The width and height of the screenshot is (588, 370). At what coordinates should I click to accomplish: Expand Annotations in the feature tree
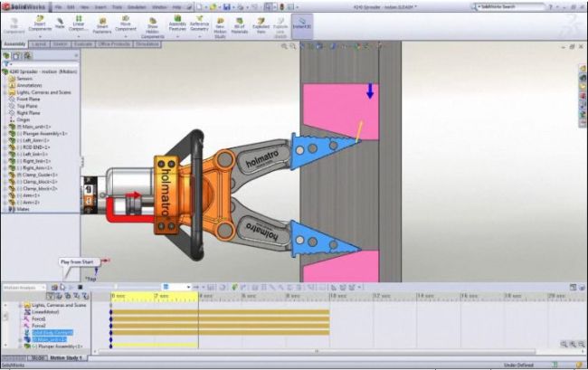click(5, 85)
